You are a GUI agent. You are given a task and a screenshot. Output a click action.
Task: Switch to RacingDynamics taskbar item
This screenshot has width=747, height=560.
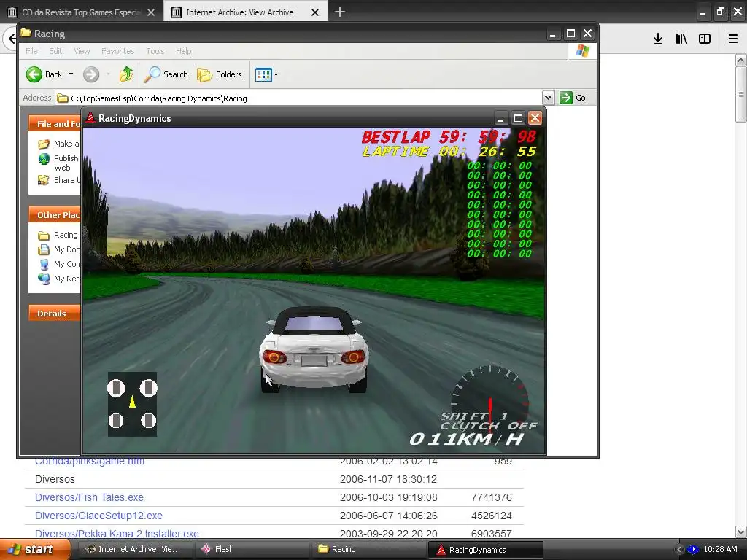click(485, 550)
